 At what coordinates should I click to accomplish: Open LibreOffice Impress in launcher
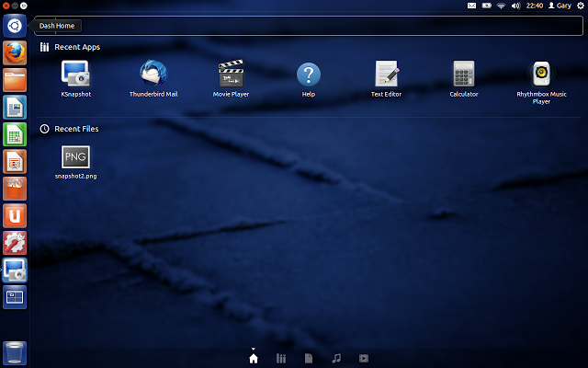coord(15,162)
